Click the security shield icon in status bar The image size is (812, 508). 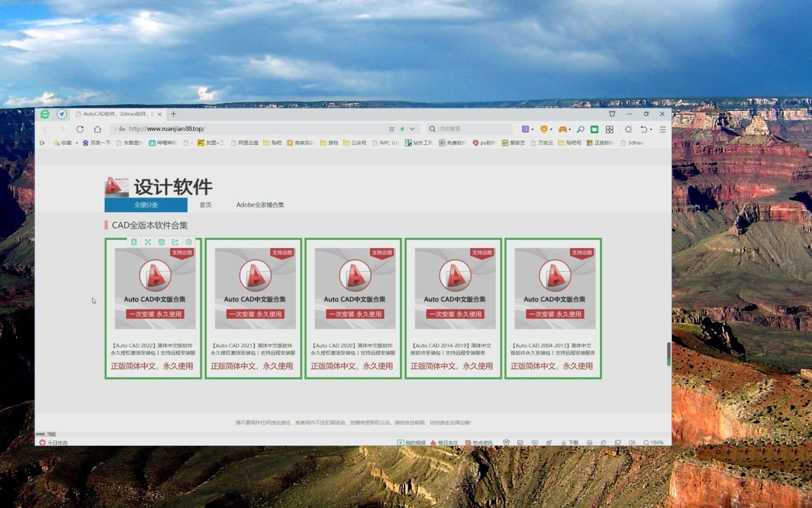point(506,443)
